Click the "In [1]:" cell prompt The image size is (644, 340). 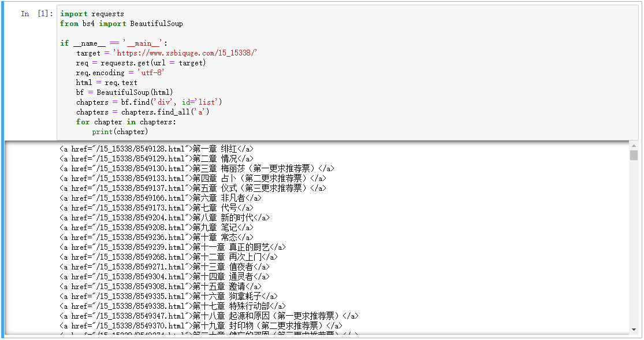(x=35, y=13)
